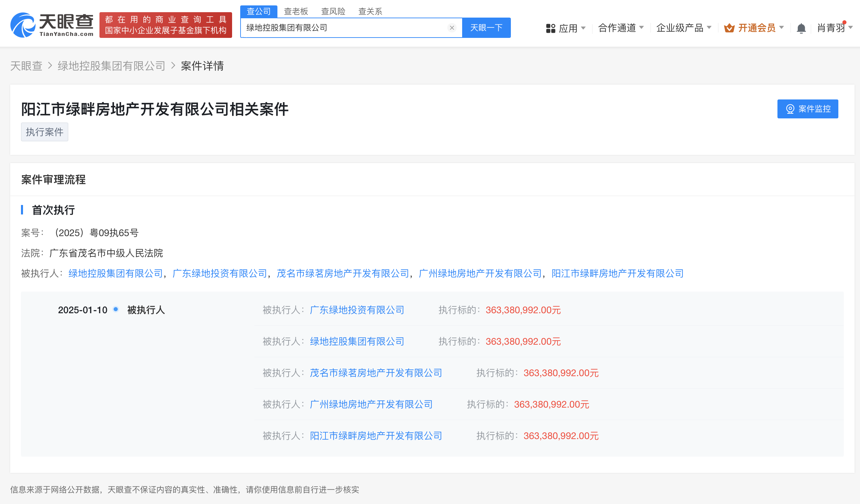
Task: Click the crown icon beside 开通会员
Action: [729, 28]
